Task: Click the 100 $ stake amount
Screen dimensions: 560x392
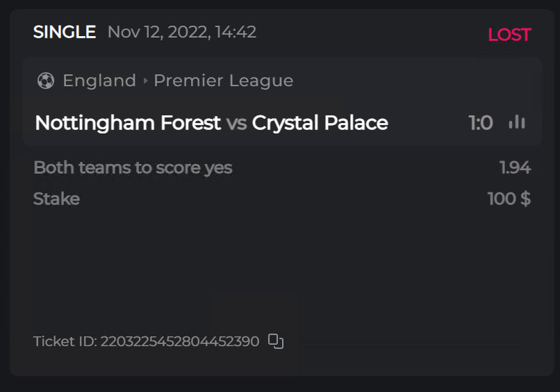Action: click(509, 199)
